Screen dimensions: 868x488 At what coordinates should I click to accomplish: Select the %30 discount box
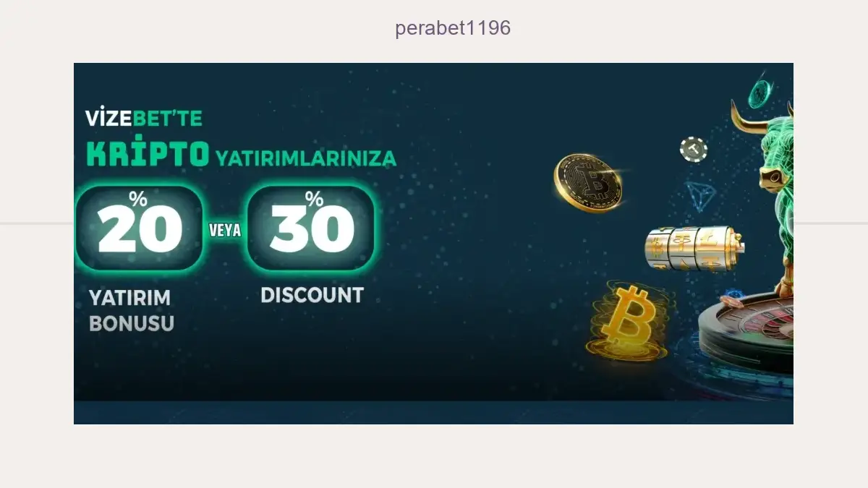(x=311, y=228)
